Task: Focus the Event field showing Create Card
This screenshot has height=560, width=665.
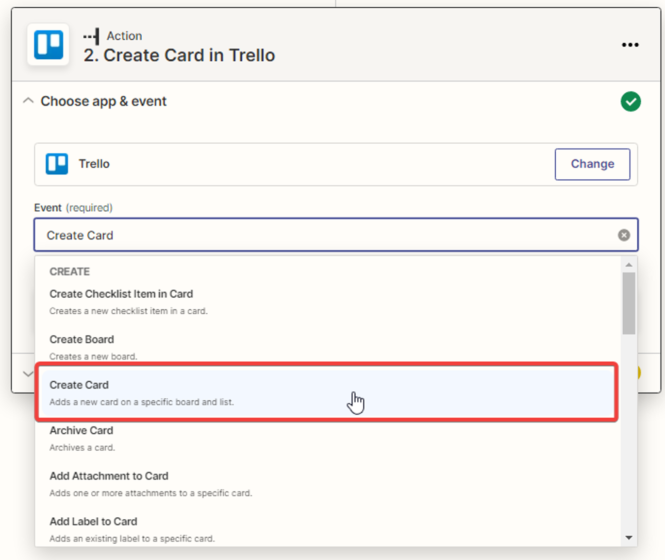Action: (320, 236)
